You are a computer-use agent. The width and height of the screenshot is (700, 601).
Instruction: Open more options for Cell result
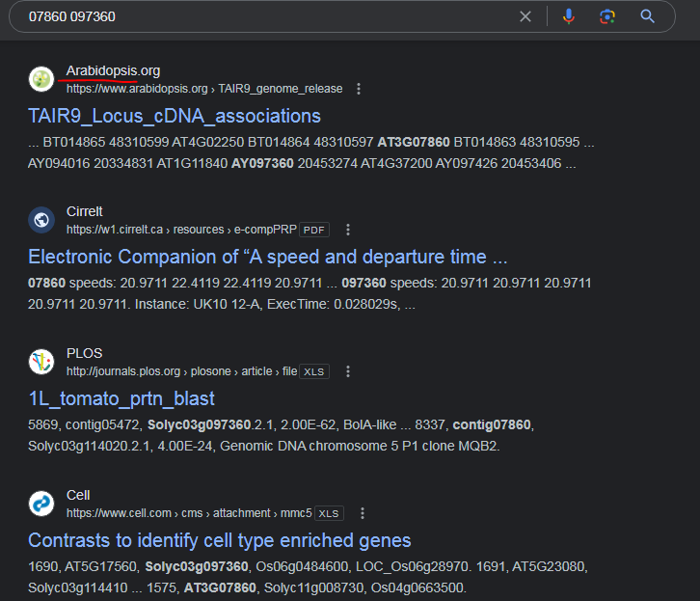(363, 513)
